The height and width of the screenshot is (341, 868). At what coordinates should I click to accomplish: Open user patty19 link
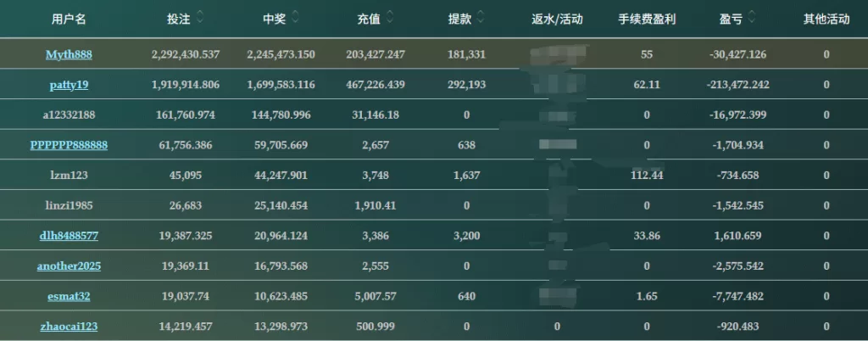point(69,85)
